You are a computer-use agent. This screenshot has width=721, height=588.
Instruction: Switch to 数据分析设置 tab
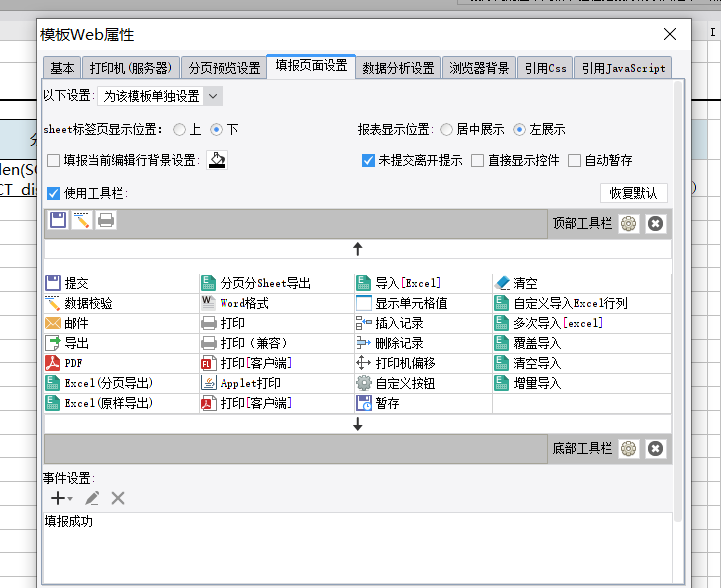coord(398,68)
